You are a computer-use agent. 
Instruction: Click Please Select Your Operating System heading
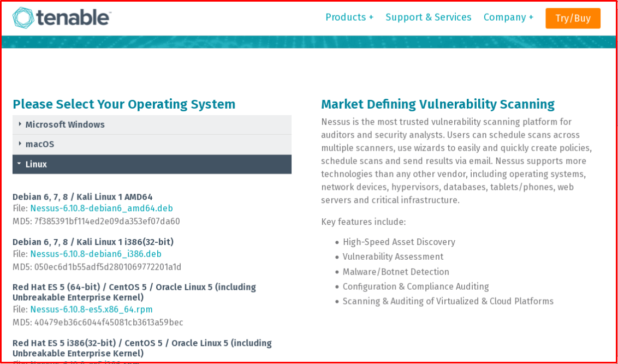click(x=124, y=104)
